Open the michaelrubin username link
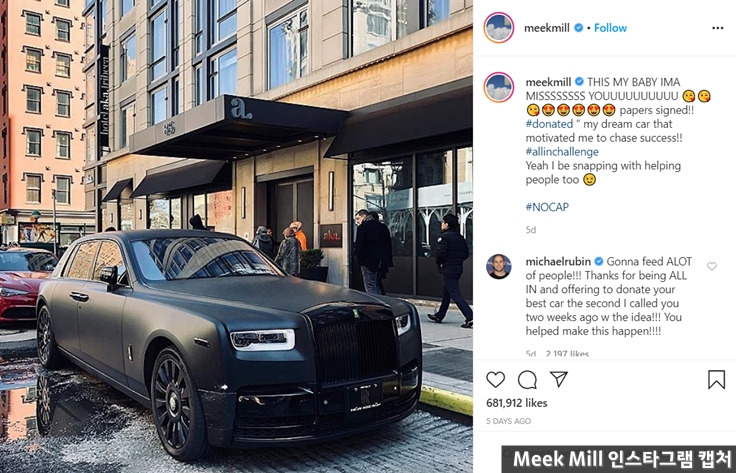This screenshot has width=736, height=473. pyautogui.click(x=558, y=261)
